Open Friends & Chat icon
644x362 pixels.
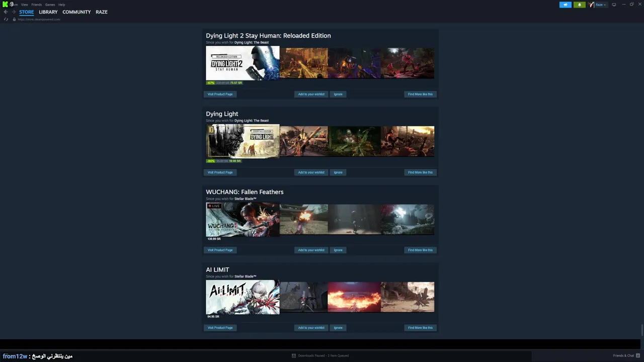637,355
